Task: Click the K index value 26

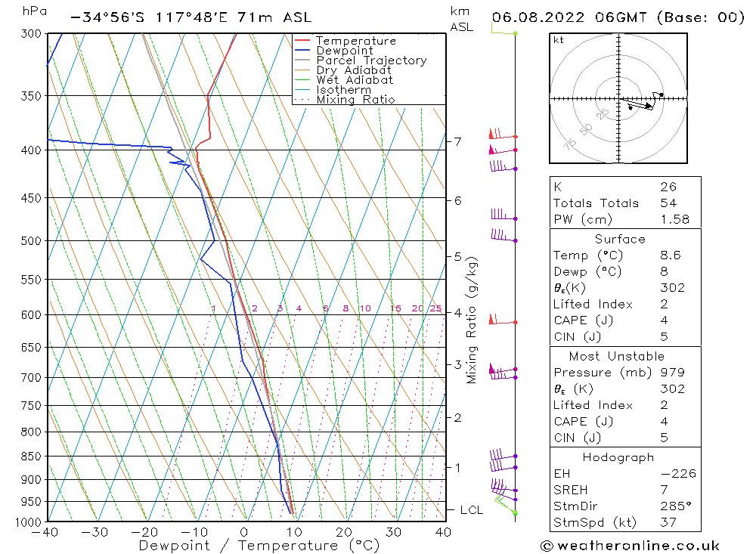Action: (668, 187)
